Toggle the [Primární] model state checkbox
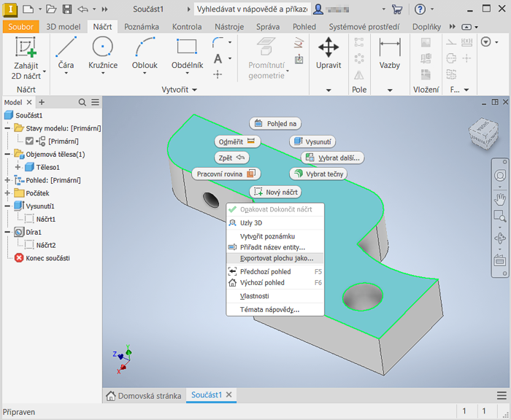The width and height of the screenshot is (511, 420). (29, 141)
